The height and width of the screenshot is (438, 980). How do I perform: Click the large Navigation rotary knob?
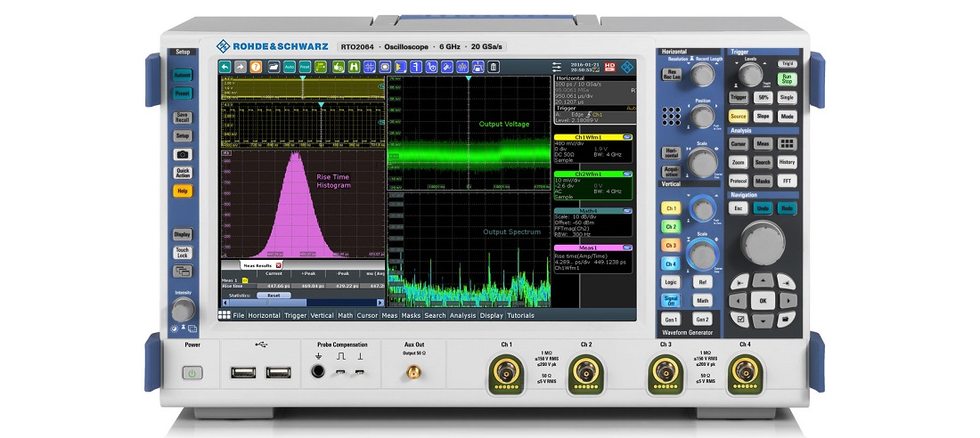(763, 242)
